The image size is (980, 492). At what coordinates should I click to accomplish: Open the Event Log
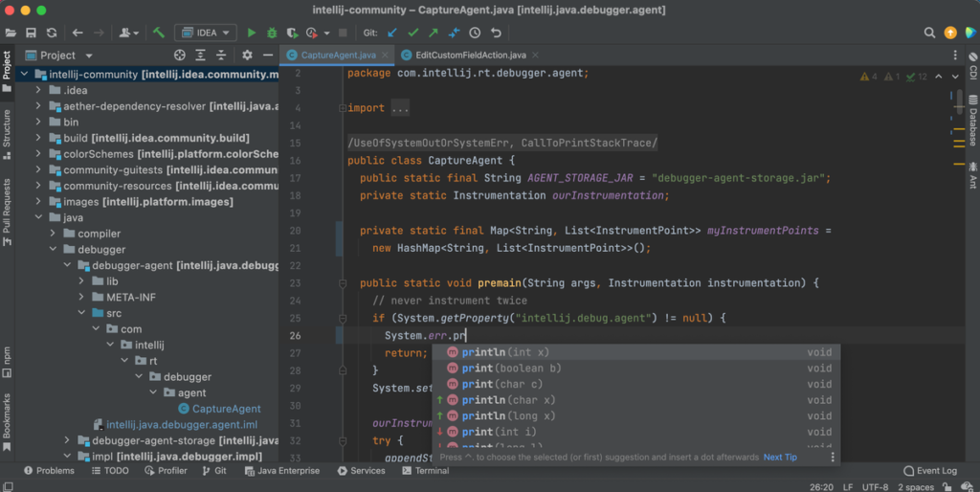point(930,471)
